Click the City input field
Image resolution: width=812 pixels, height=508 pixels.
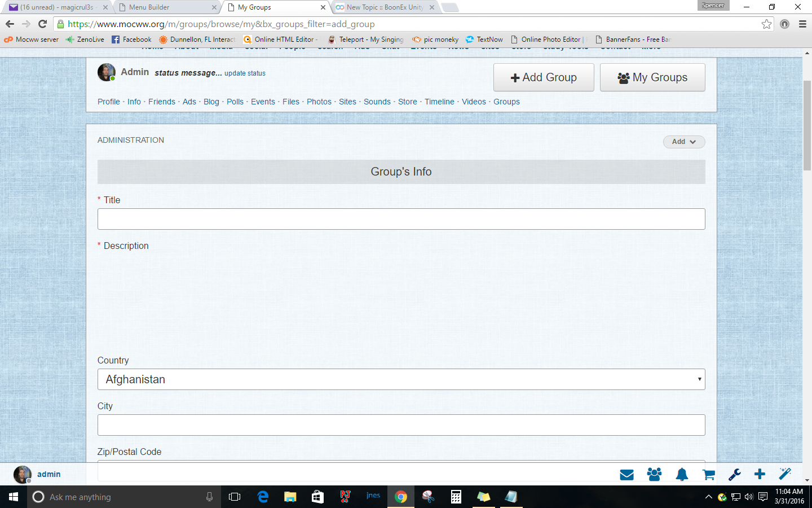click(401, 425)
